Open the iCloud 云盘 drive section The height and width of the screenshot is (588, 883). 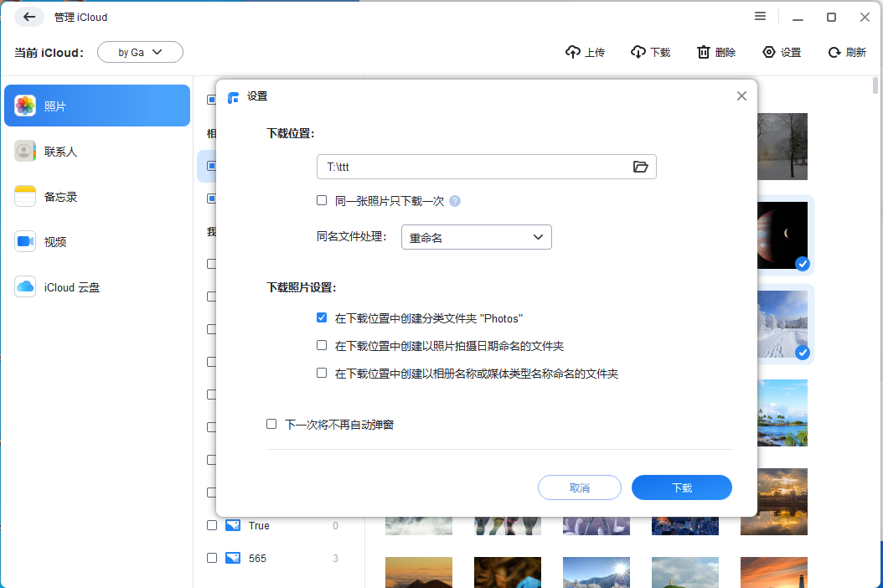pyautogui.click(x=97, y=286)
